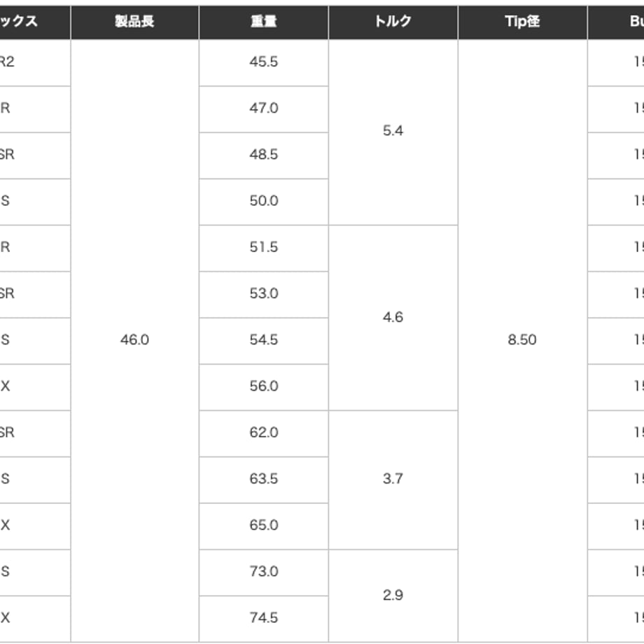Click the 56.0 weight cell

click(x=264, y=387)
